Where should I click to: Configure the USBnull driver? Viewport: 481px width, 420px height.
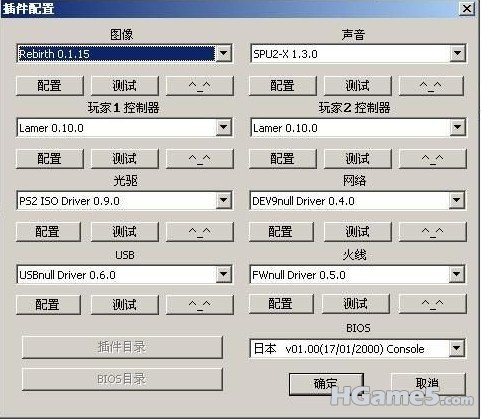[48, 305]
